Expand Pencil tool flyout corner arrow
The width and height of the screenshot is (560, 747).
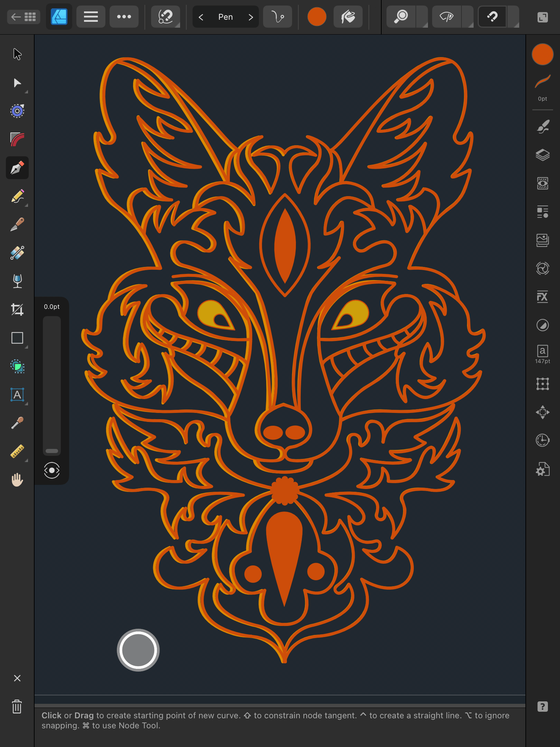(x=26, y=205)
